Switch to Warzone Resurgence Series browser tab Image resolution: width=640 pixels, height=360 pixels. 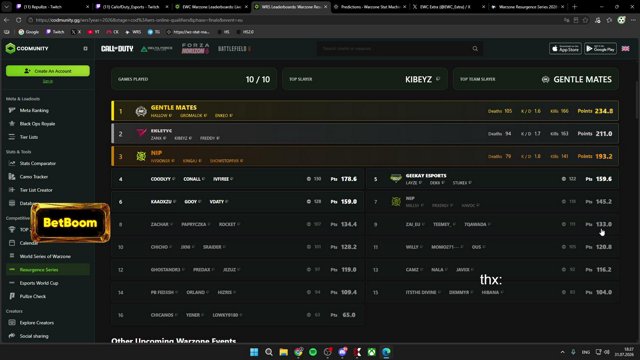527,7
